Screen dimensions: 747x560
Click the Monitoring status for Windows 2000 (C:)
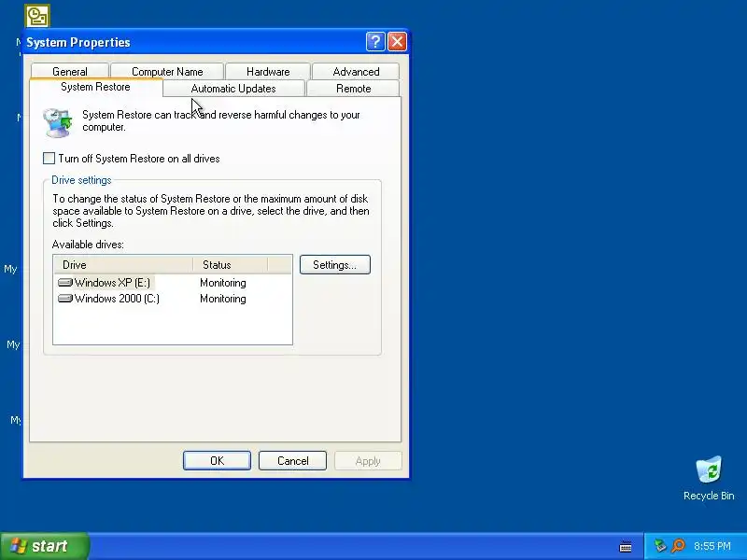tap(223, 299)
